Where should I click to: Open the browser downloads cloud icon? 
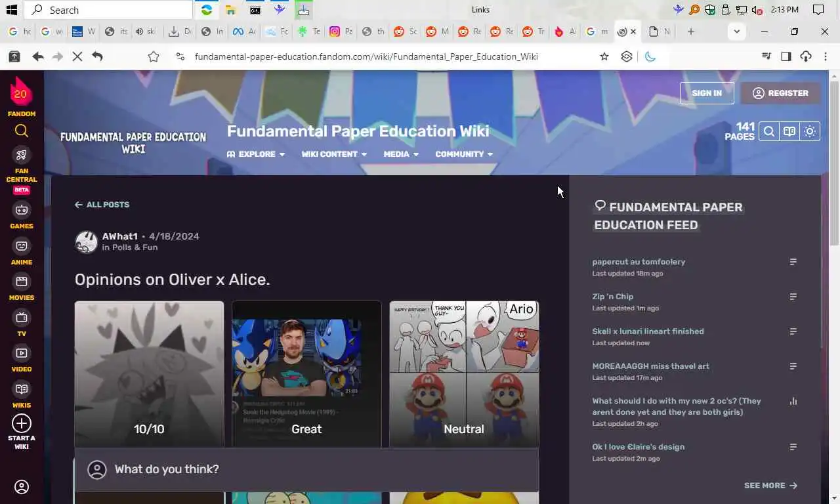[806, 56]
